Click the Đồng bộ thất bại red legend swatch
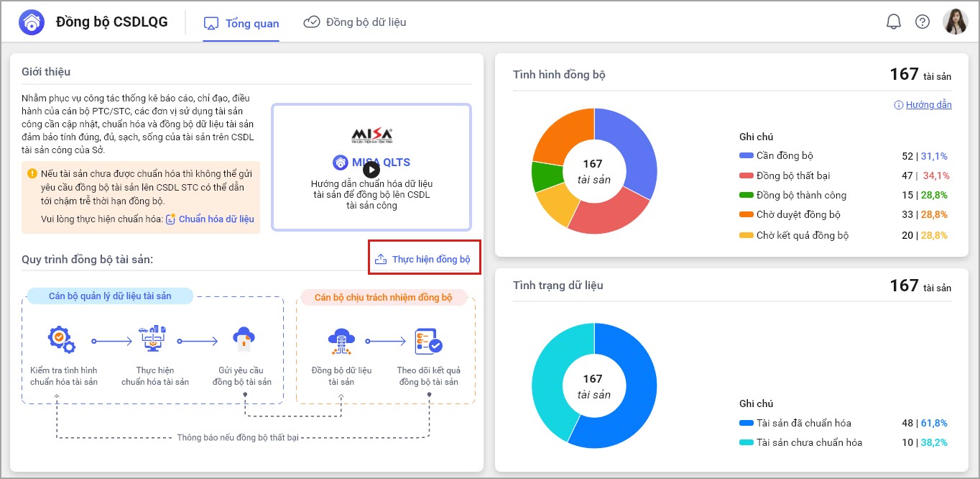 coord(746,175)
